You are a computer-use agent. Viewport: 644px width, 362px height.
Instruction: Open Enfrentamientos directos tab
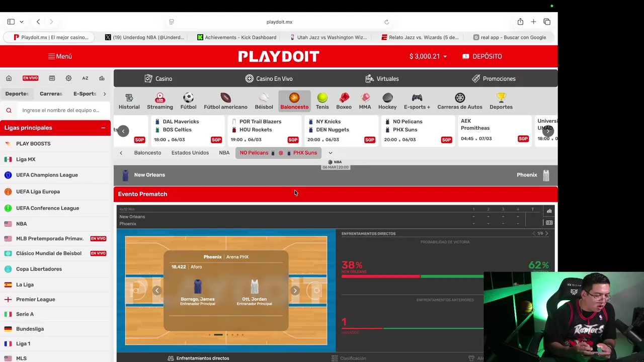point(198,358)
